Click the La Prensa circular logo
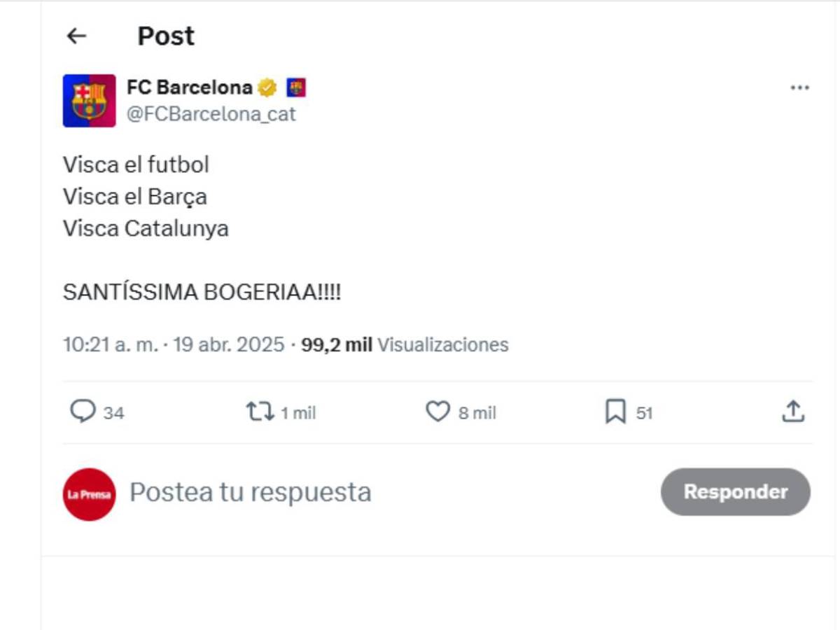Viewport: 840px width, 630px height. (90, 492)
